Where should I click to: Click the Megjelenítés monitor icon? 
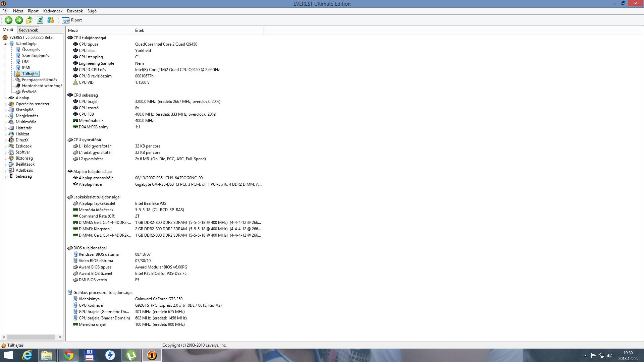tap(11, 116)
